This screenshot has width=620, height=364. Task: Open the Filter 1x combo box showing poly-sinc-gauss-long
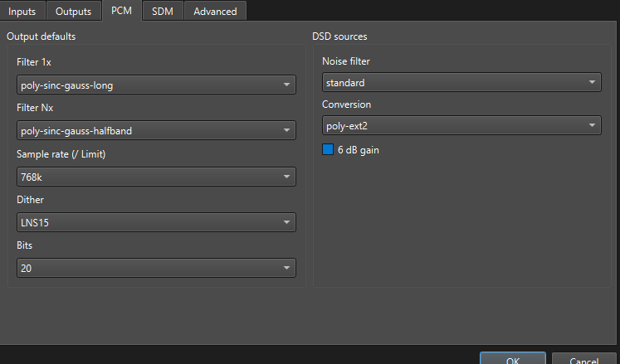155,85
